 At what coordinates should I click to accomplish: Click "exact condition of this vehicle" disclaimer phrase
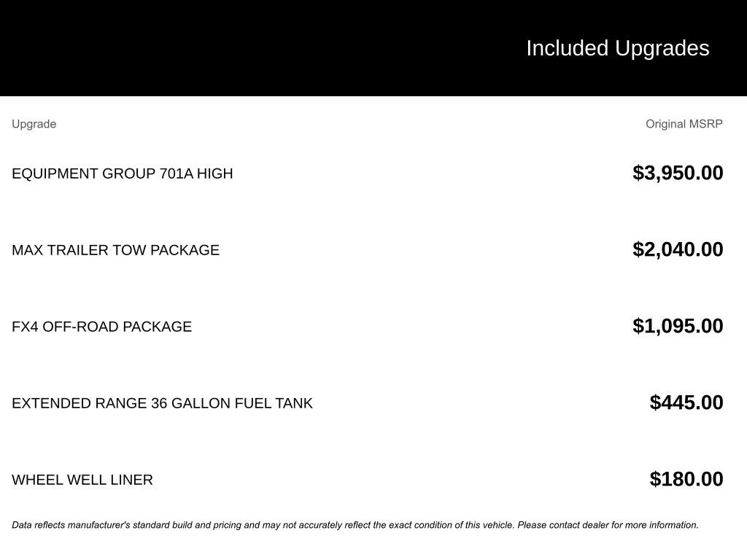pyautogui.click(x=451, y=525)
